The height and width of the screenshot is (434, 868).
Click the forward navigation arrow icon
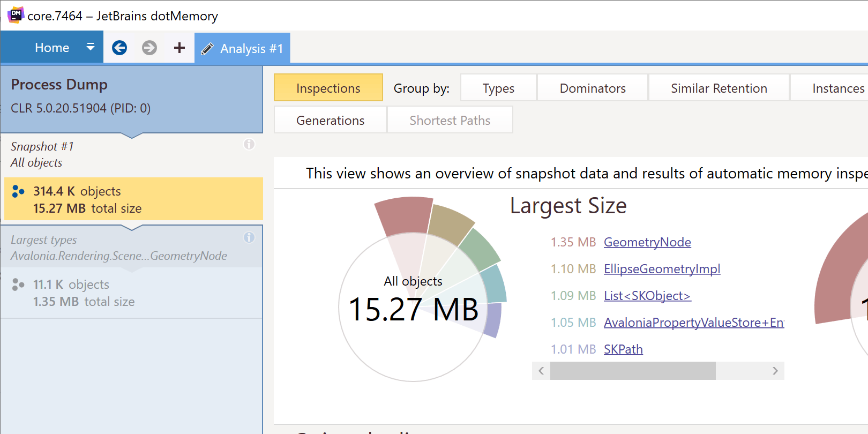pyautogui.click(x=149, y=48)
